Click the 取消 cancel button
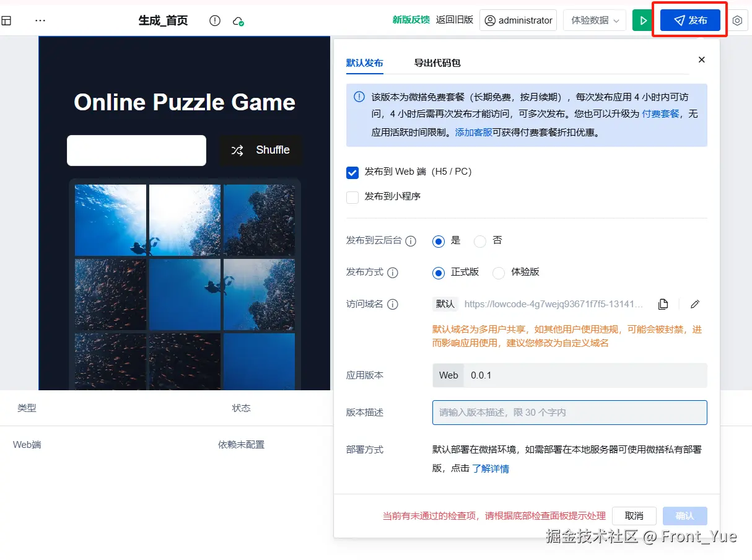 [634, 515]
